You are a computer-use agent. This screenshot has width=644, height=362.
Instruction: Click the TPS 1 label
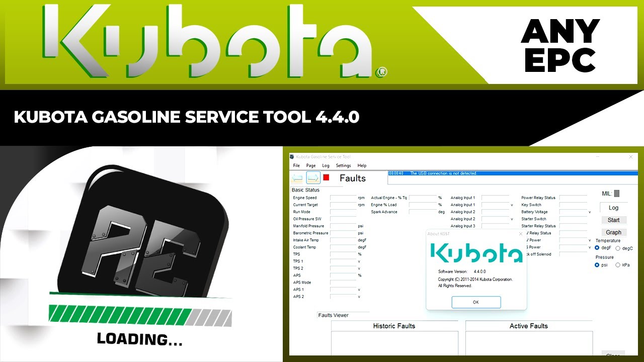click(x=298, y=261)
